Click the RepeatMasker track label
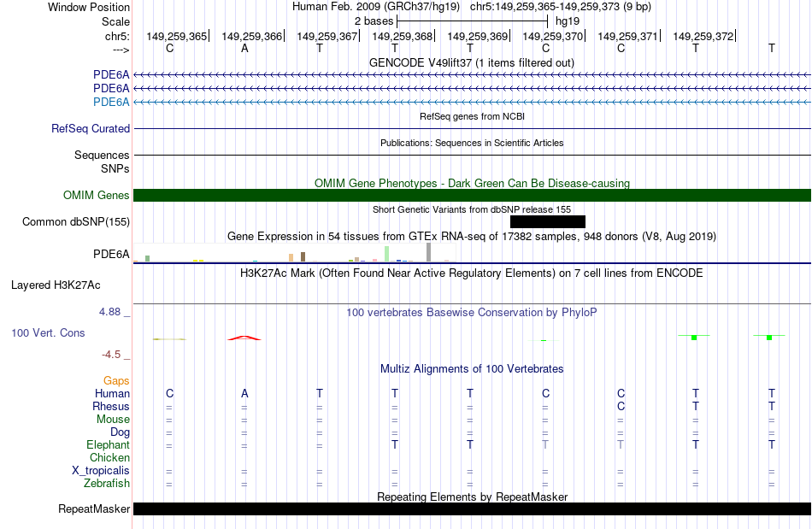Image resolution: width=812 pixels, height=529 pixels. coord(94,508)
